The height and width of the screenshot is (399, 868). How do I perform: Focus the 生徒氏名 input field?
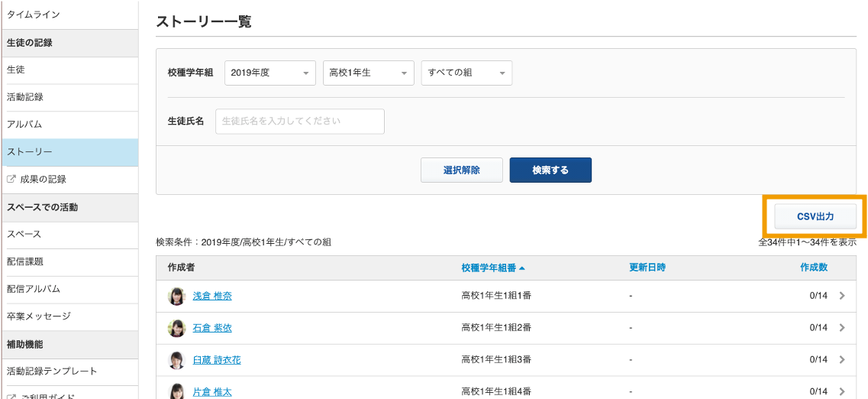300,122
